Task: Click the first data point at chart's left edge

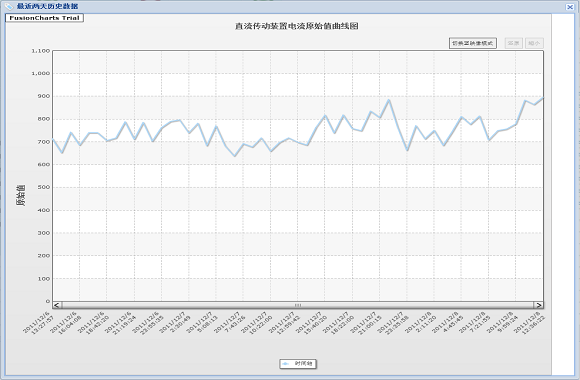Action: 53,139
